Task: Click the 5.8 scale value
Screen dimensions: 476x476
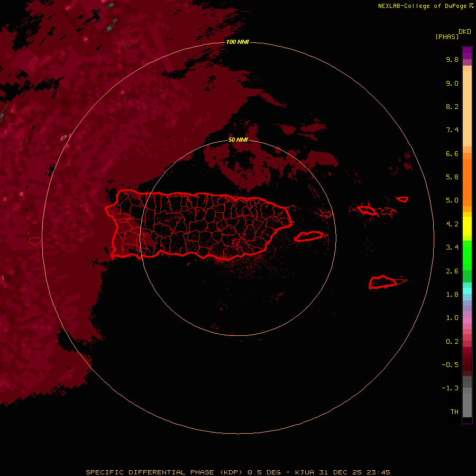Action: pos(452,177)
